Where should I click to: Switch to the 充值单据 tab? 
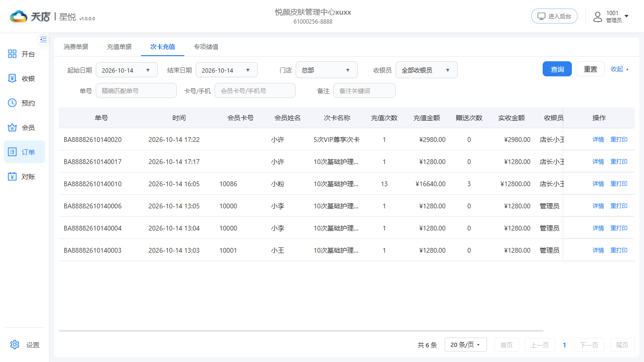pos(119,47)
